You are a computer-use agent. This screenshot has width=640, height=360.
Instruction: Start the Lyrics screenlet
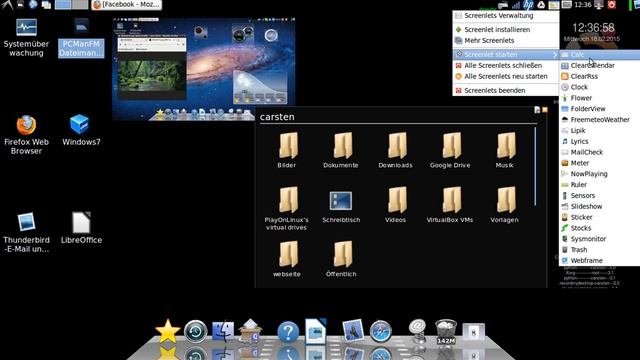tap(599, 141)
